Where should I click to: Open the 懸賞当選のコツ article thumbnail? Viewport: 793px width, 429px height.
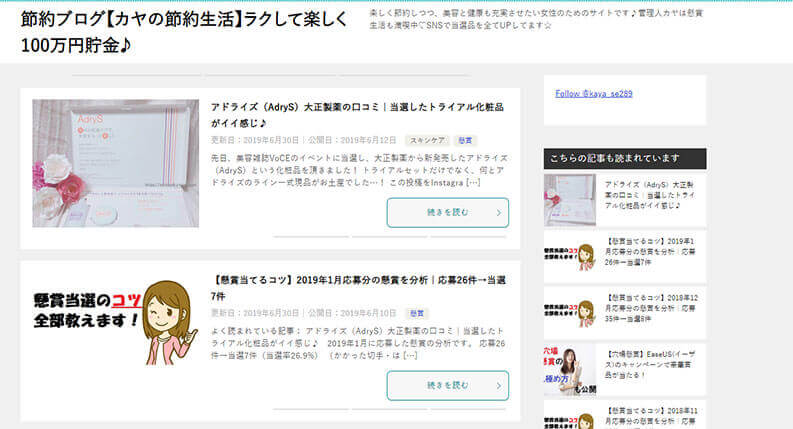tap(115, 321)
